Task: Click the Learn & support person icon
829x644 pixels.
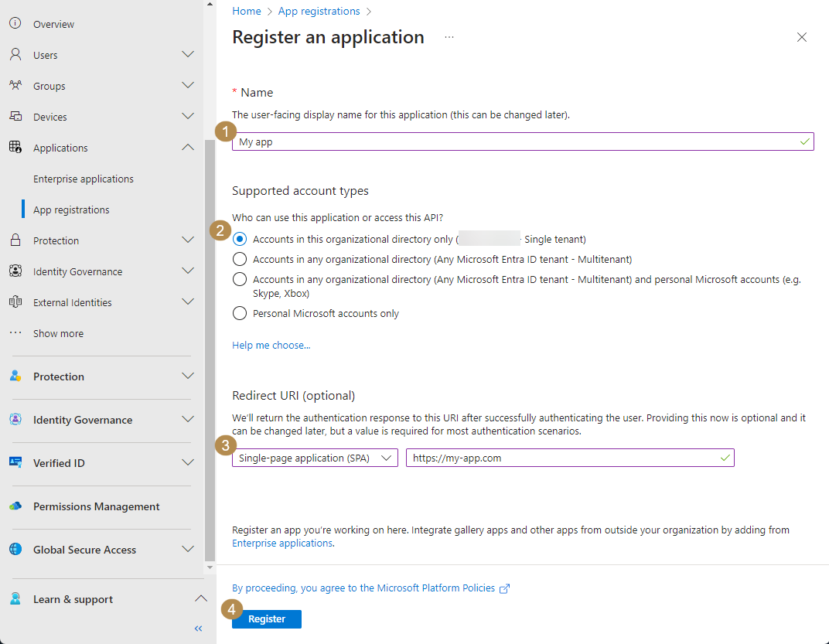Action: tap(15, 599)
